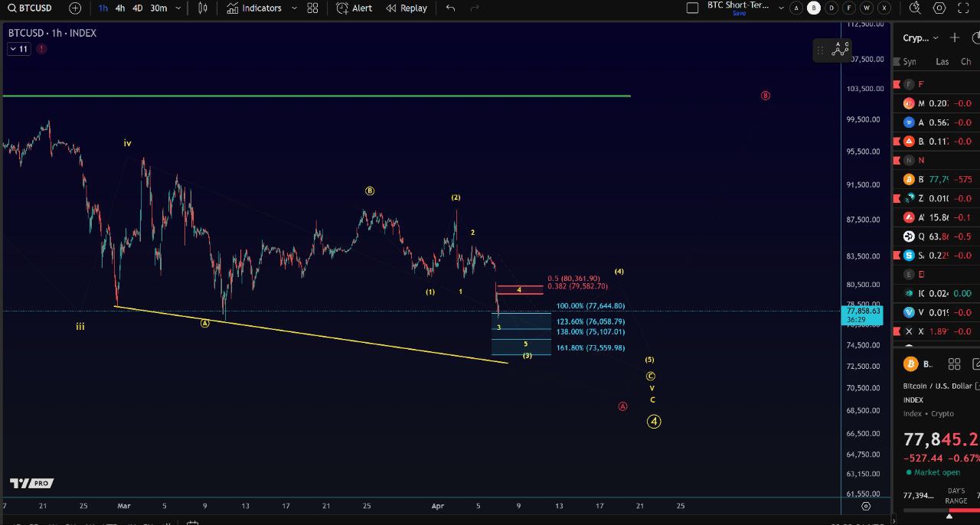Switch to the 4D timeframe
This screenshot has height=525, width=980.
click(x=138, y=8)
